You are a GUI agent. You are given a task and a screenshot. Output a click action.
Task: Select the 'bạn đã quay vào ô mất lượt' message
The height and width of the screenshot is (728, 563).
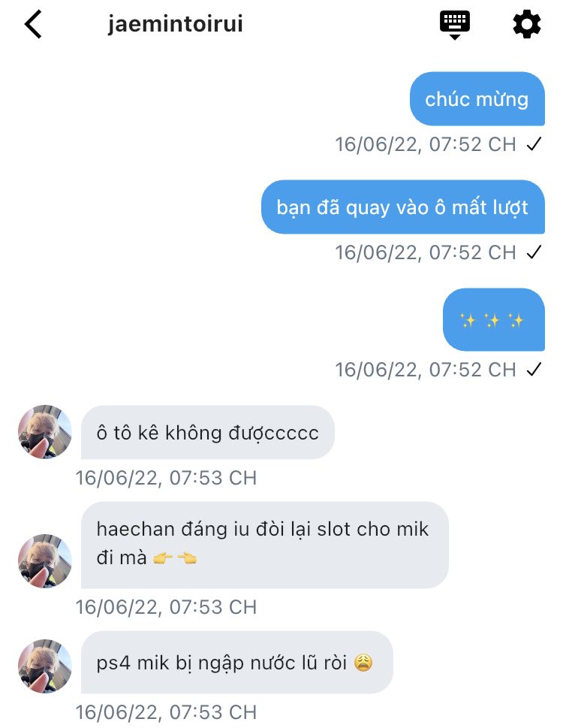[x=402, y=207]
